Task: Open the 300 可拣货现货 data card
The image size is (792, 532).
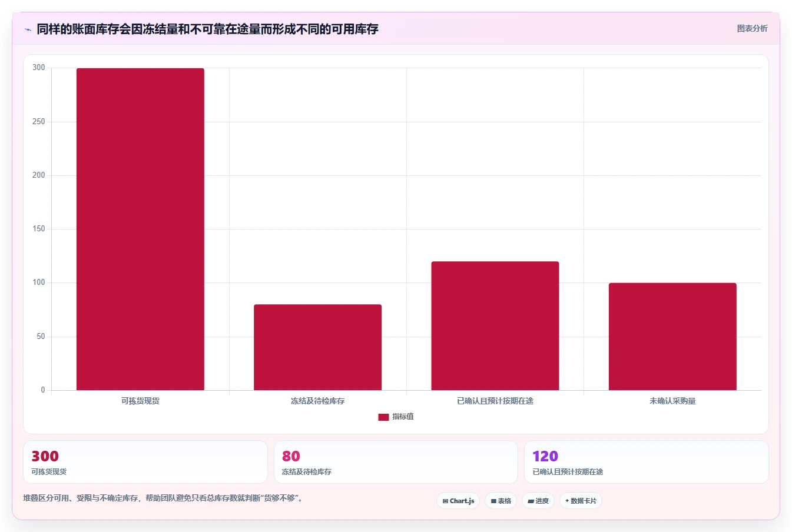Action: (x=145, y=462)
